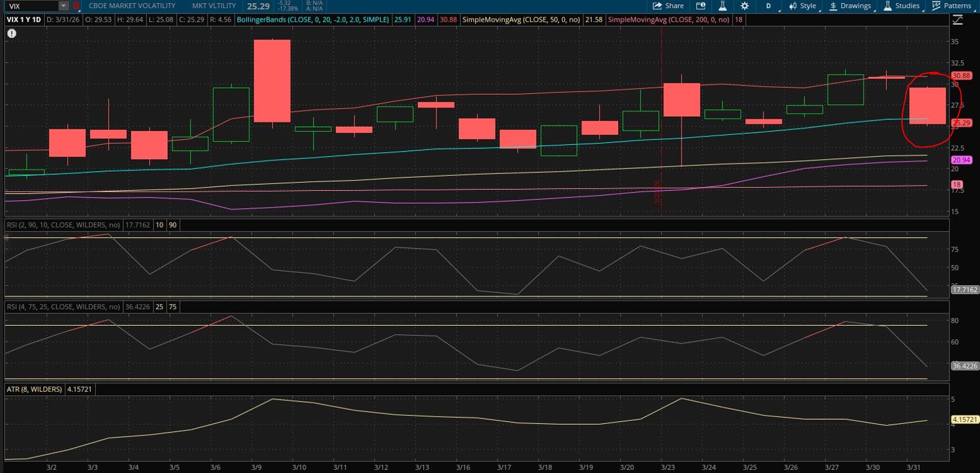980x473 pixels.
Task: Select the RSI (2, 90, 10) study header
Action: [x=63, y=225]
